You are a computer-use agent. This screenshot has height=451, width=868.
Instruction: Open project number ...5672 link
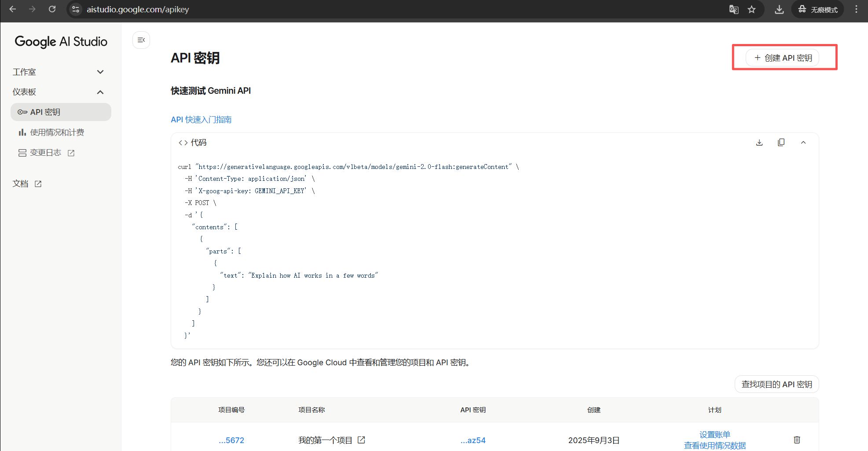tap(231, 440)
